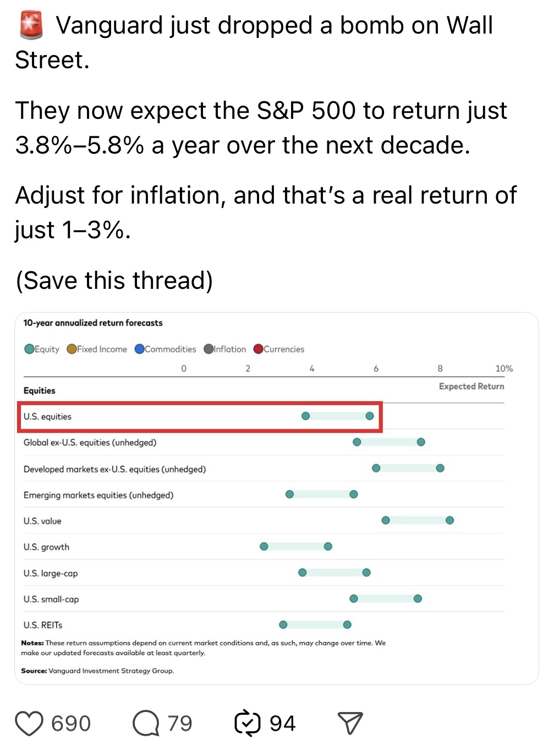
Task: Click the '(Save this thread)' text
Action: click(x=114, y=281)
